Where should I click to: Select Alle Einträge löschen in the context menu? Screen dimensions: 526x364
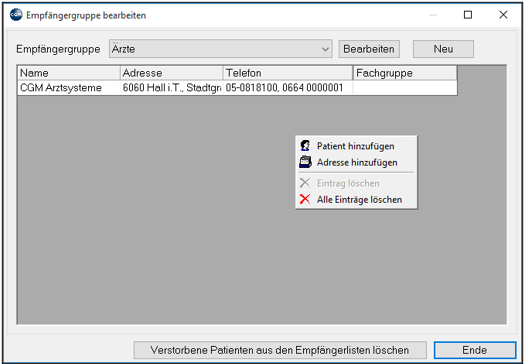coord(356,200)
